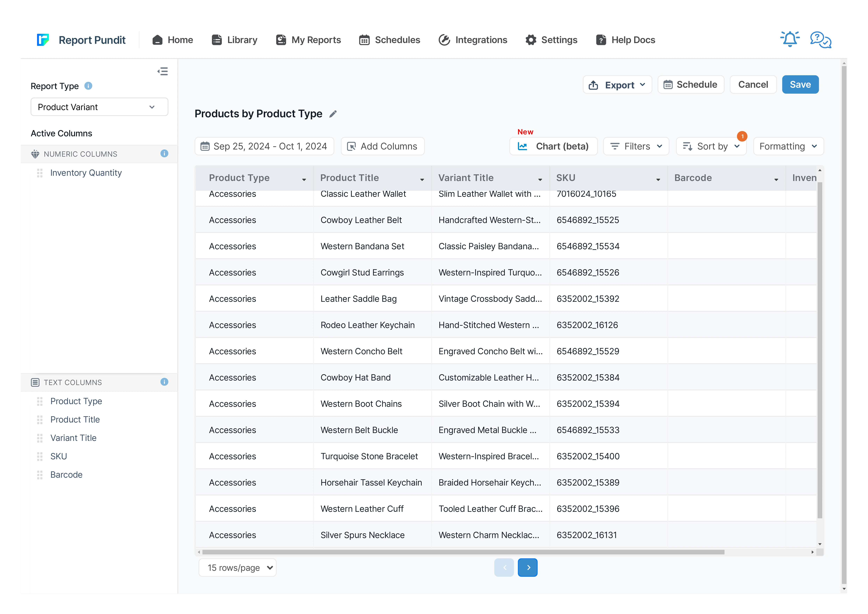Open the Report Type Product Variant dropdown
The image size is (868, 614).
[99, 107]
